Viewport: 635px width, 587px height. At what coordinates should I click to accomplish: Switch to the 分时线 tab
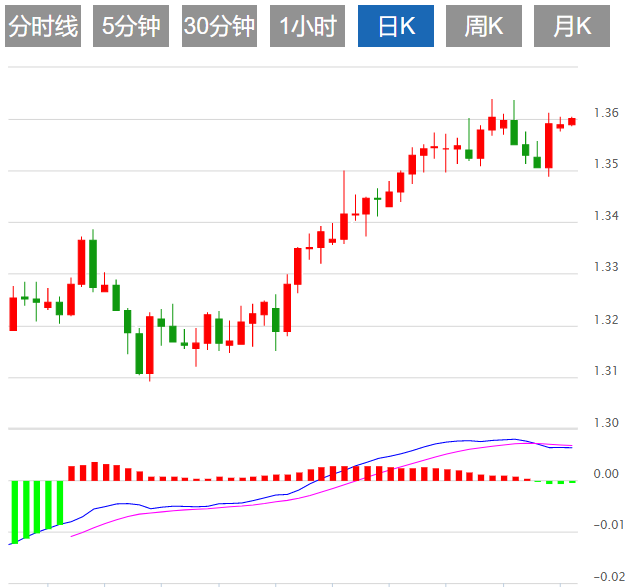point(42,27)
